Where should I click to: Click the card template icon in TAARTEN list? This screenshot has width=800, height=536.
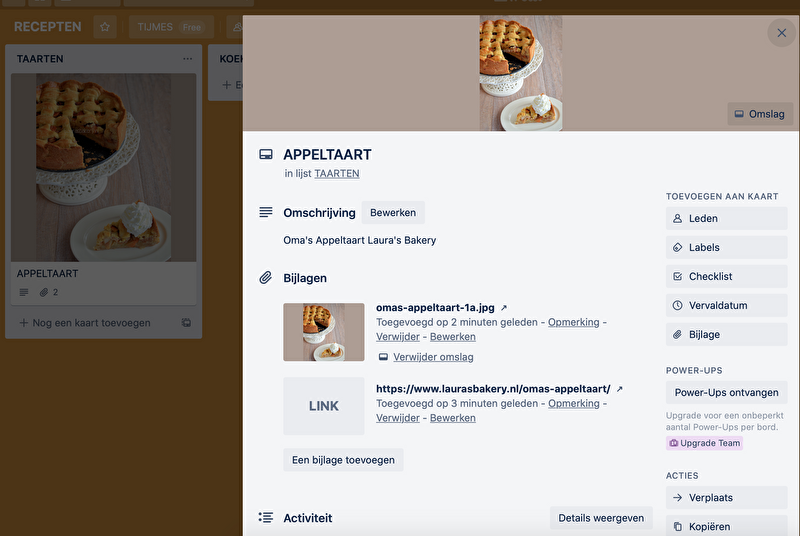186,322
